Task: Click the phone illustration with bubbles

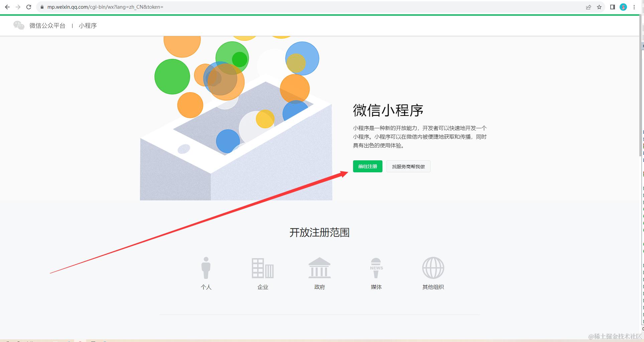Action: 236,118
